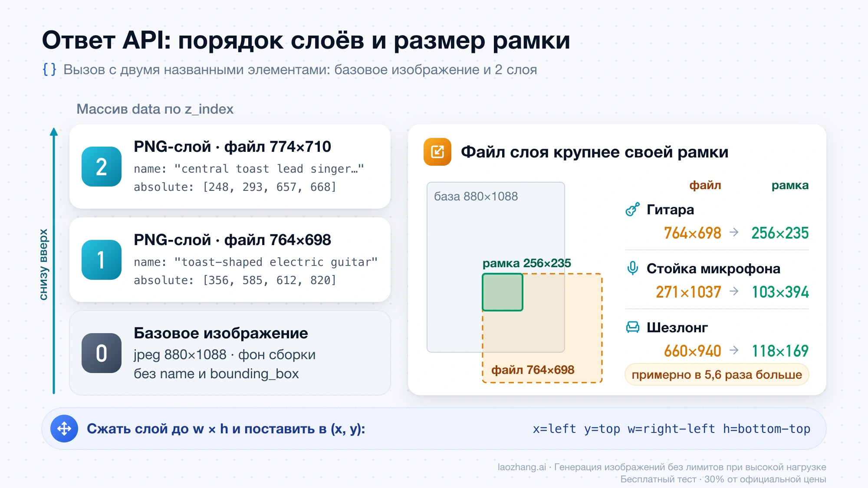The image size is (868, 488).
Task: Click the рамка 256×235 green label
Action: 526,263
